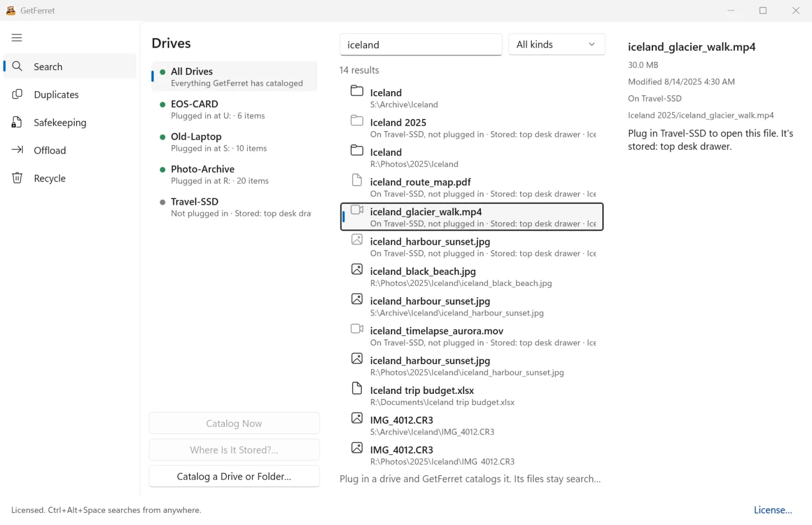
Task: Click the Duplicates icon in the sidebar
Action: pos(17,95)
